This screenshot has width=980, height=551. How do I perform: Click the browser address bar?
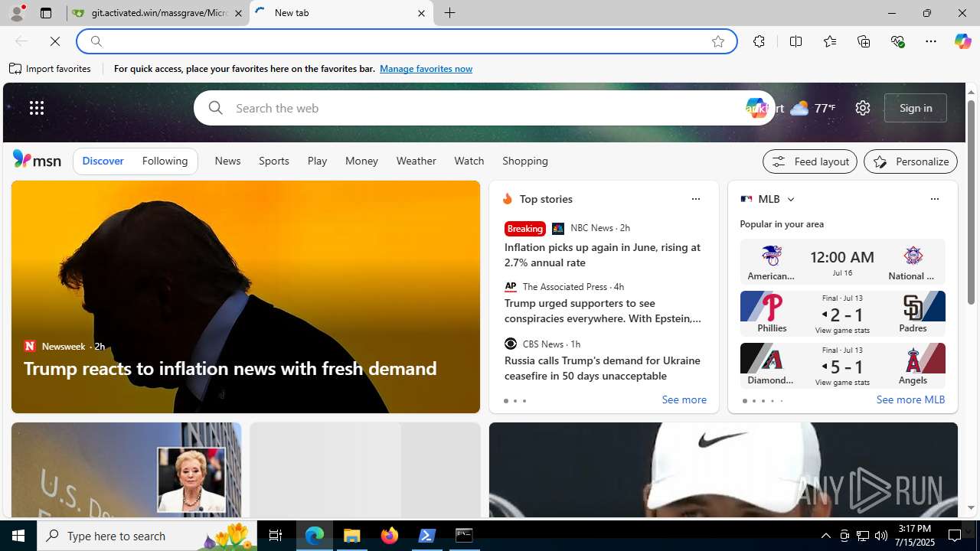click(406, 41)
